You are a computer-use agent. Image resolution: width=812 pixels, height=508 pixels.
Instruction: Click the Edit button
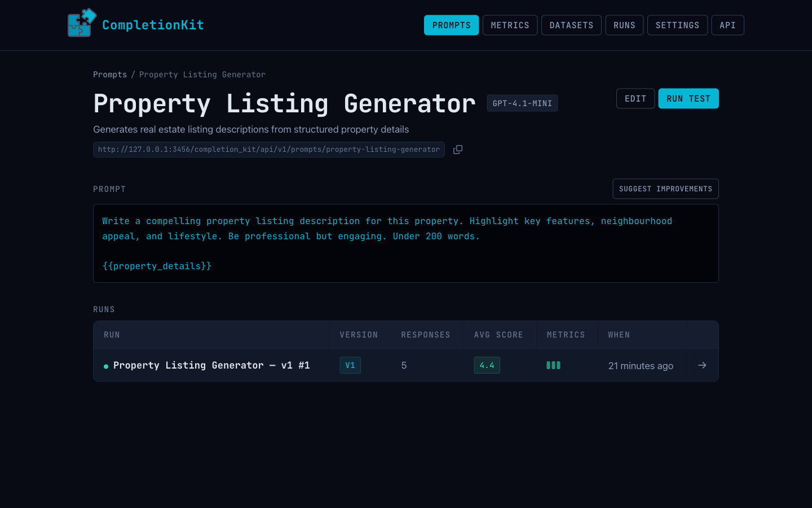[636, 99]
